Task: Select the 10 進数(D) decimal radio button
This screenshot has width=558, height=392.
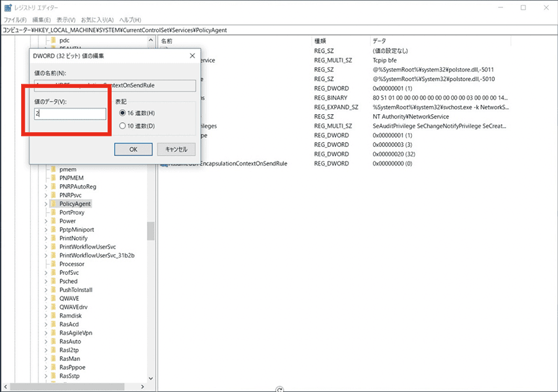Action: [x=122, y=126]
